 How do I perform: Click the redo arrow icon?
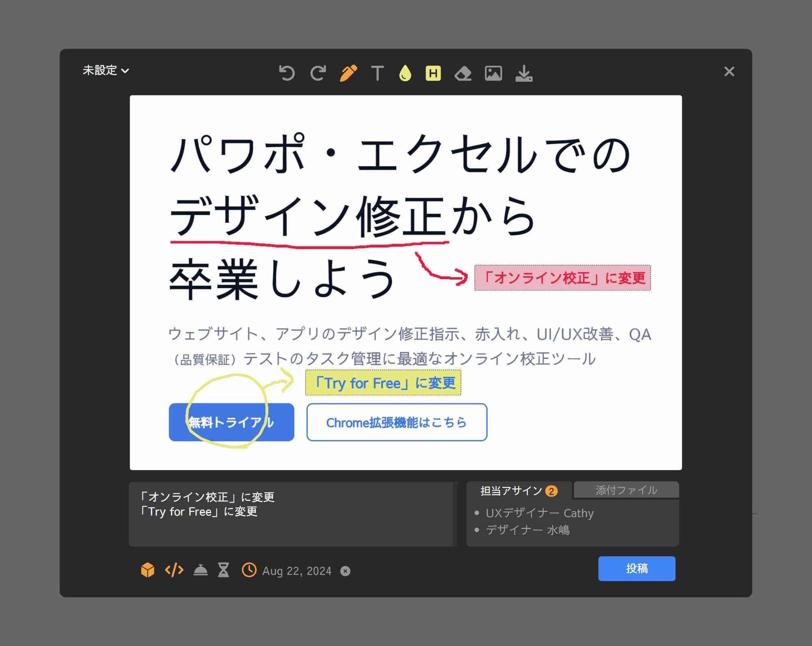coord(318,73)
